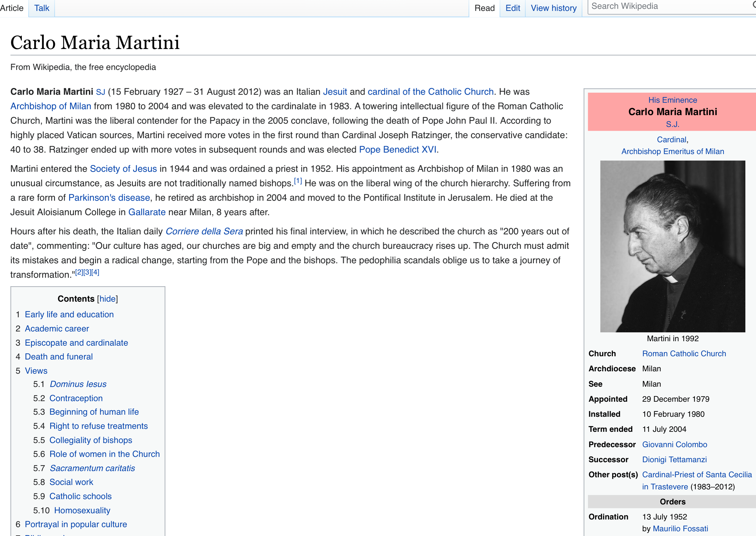Viewport: 756px width, 536px height.
Task: Select the '10 February 1980' installed date
Action: 673,414
